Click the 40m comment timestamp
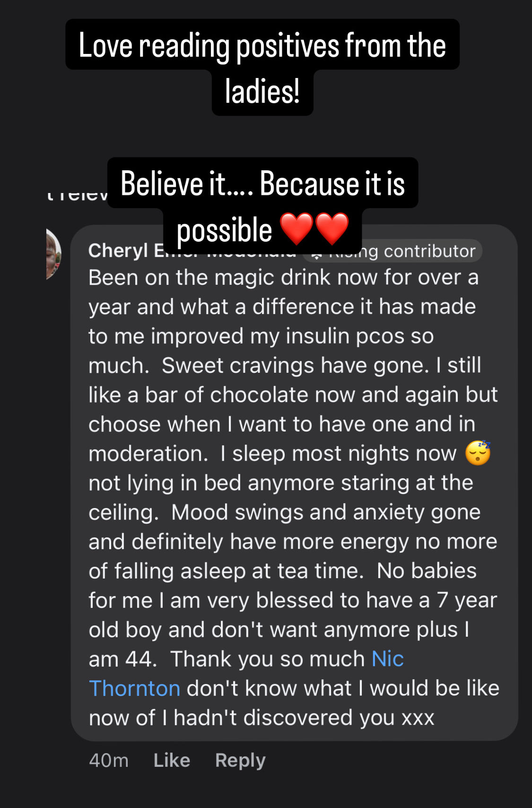Viewport: 532px width, 808px height. (x=109, y=760)
